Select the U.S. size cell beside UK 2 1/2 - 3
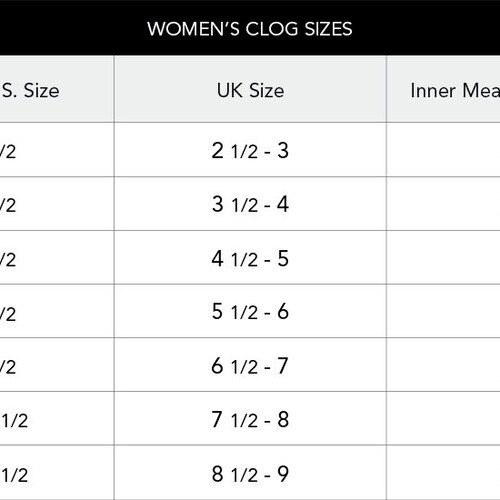 (57, 150)
